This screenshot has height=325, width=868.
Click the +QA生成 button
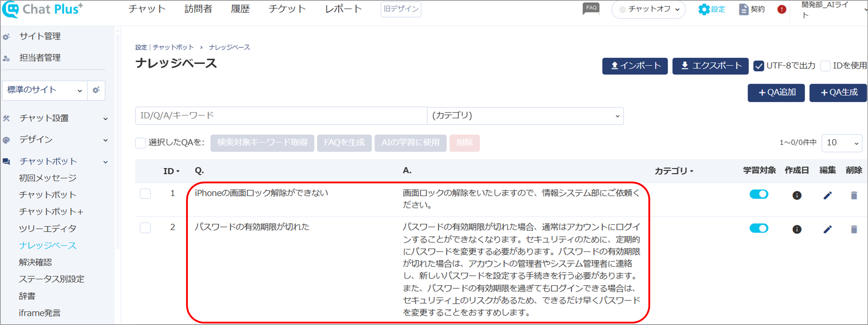click(x=838, y=93)
